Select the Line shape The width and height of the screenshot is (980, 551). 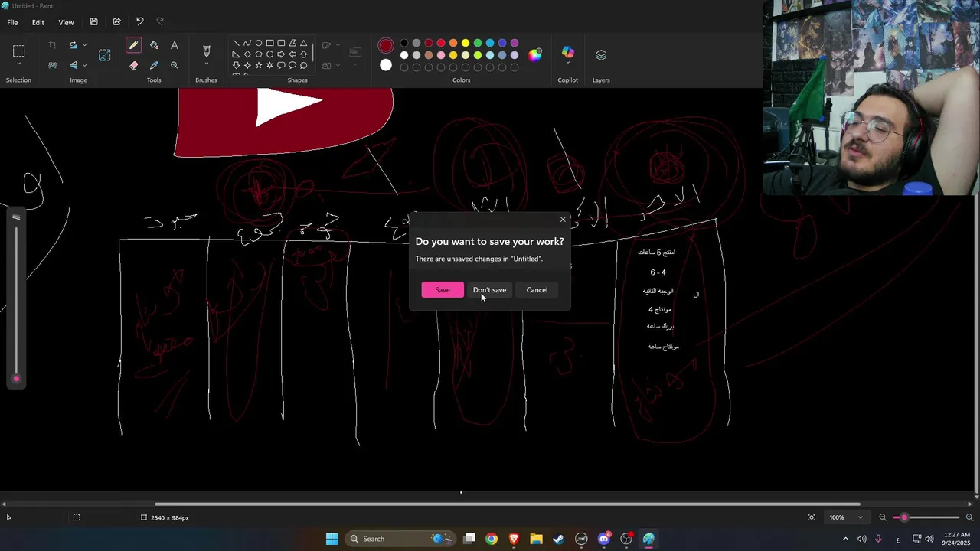tap(236, 43)
